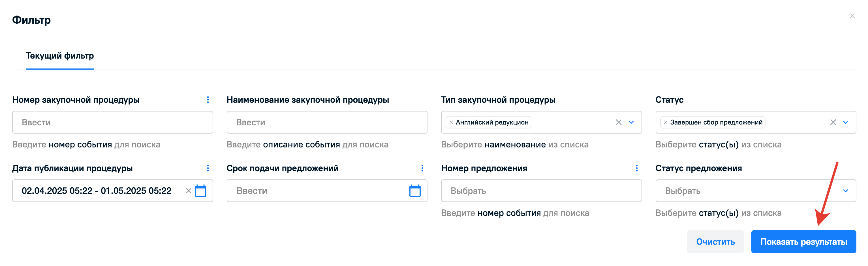
Task: Expand the Статус предложения dropdown
Action: pyautogui.click(x=845, y=191)
